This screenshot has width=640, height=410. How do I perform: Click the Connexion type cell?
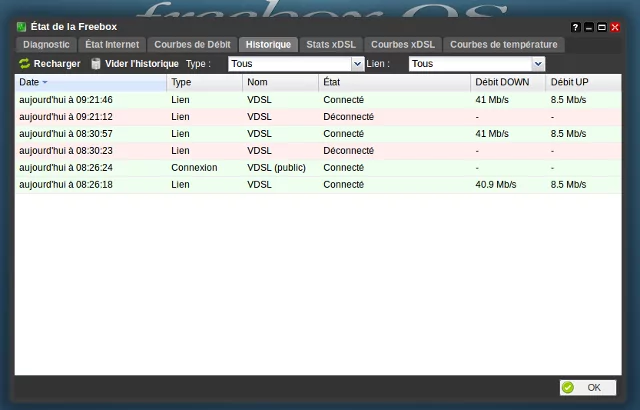[x=194, y=168]
